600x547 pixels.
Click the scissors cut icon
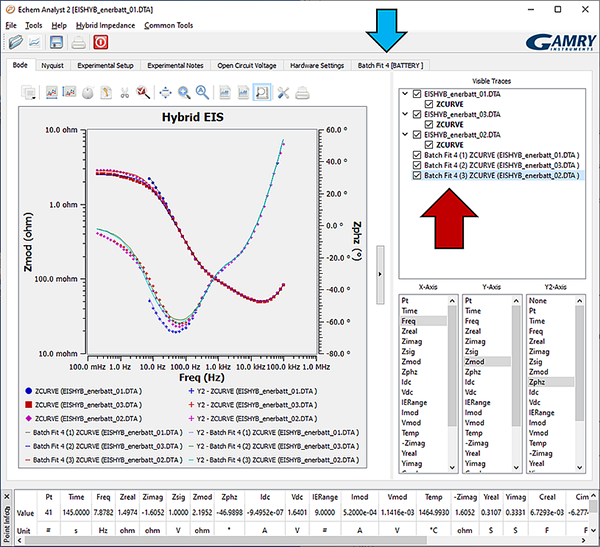124,93
